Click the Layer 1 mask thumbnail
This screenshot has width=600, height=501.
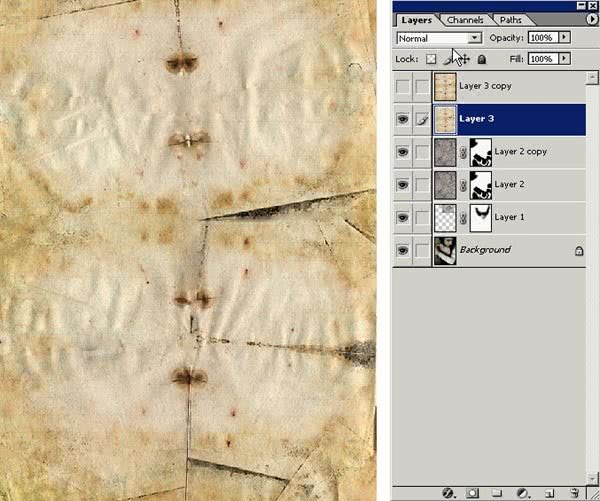482,217
